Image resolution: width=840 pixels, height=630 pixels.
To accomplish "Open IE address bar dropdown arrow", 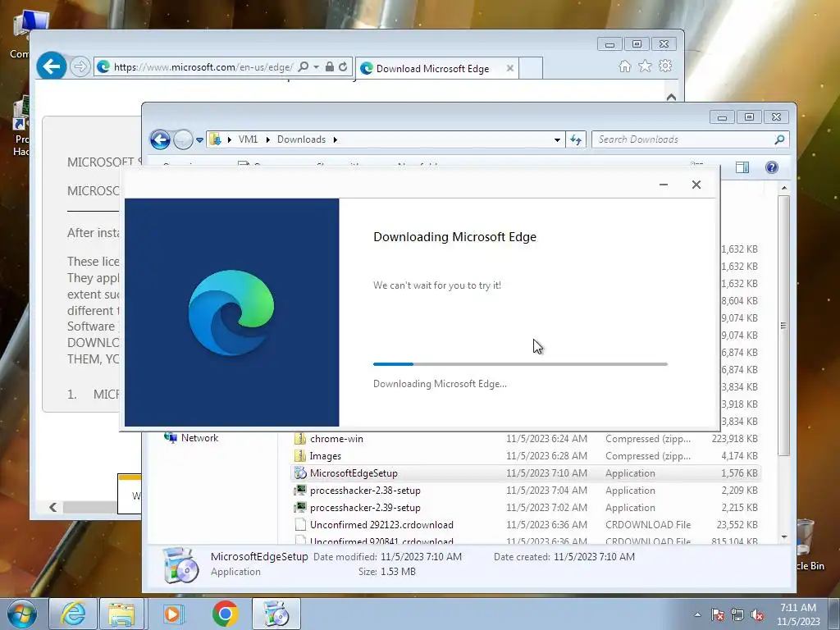I will pos(316,67).
